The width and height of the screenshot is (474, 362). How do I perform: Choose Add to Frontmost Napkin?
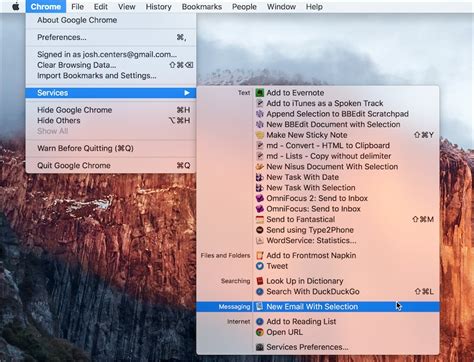tap(318, 256)
